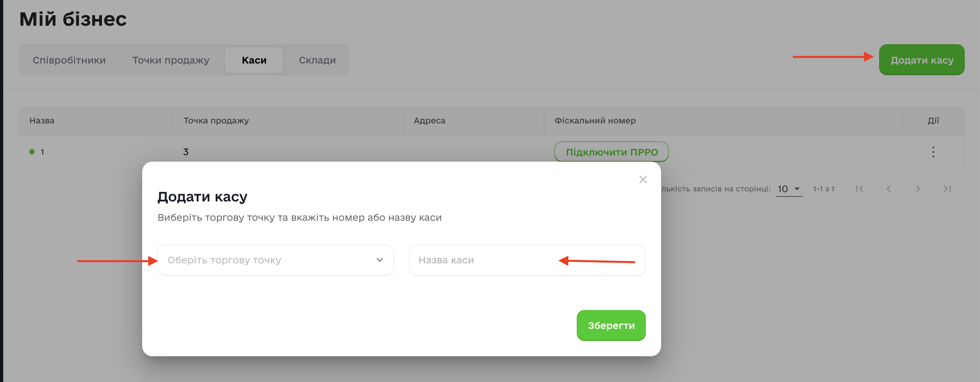Click the Назва column header
The image size is (980, 382).
click(x=42, y=121)
